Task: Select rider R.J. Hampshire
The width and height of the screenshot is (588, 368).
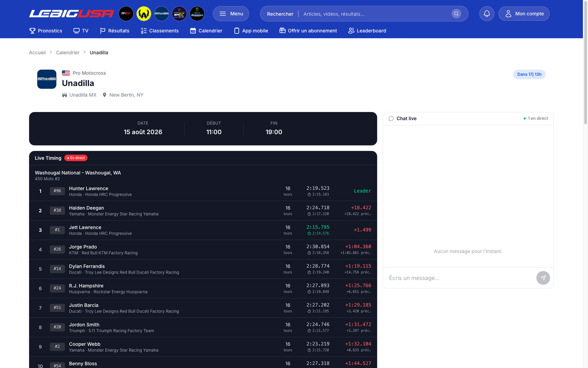Action: point(86,286)
